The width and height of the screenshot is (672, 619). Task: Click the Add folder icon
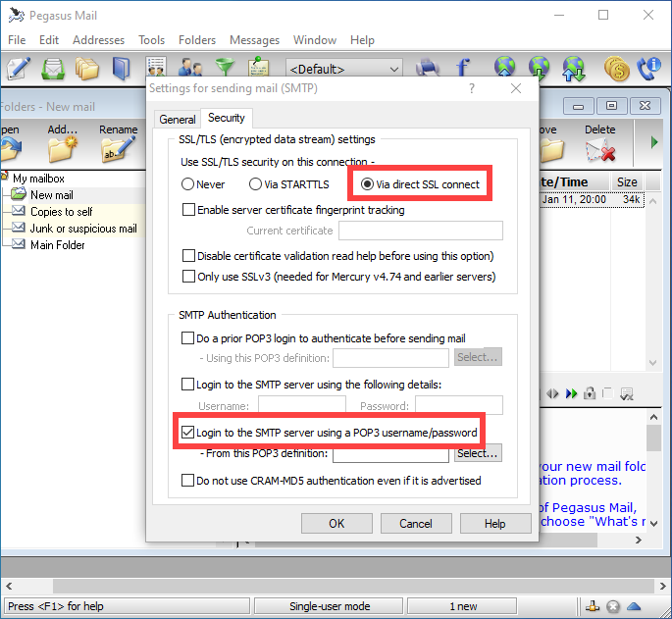[62, 149]
